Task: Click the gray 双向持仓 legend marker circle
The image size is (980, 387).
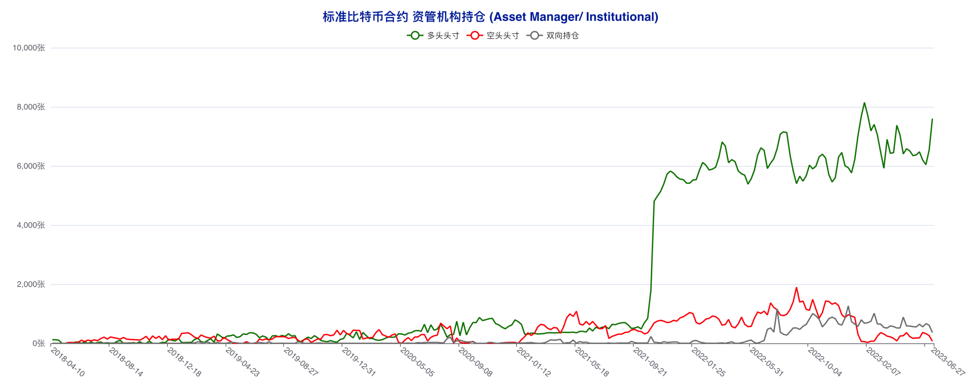Action: (x=534, y=35)
